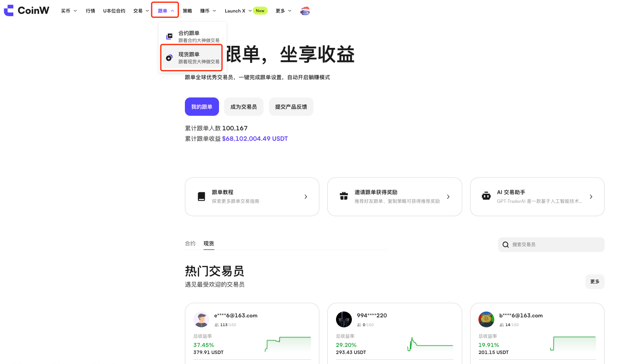This screenshot has height=364, width=630.
Task: Expand the 赚币 navigation dropdown
Action: click(208, 11)
